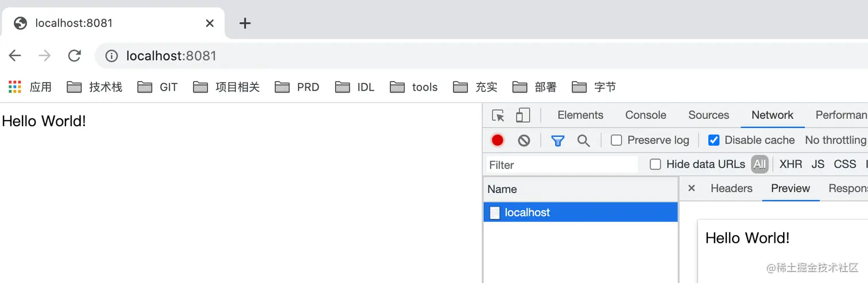This screenshot has height=283, width=868.
Task: Open network search magnifier icon
Action: (583, 140)
